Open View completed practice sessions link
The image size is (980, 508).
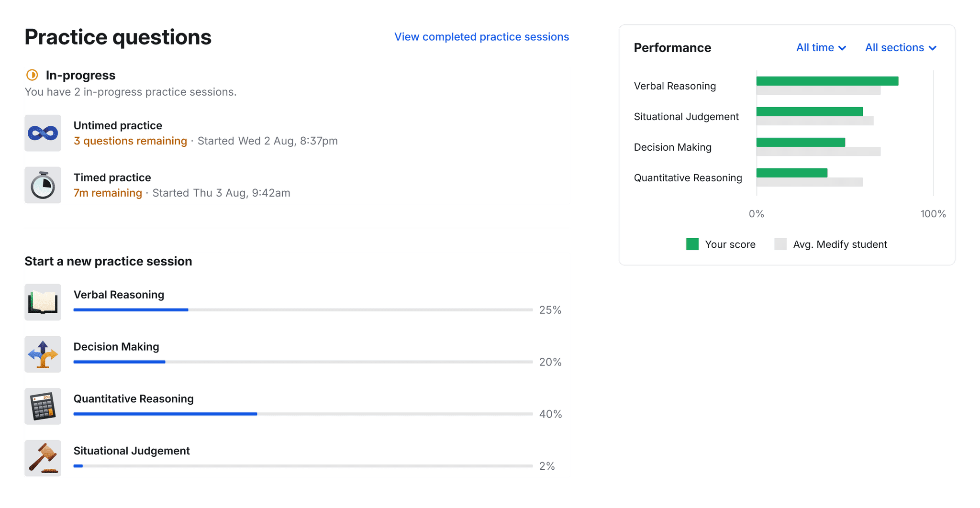coord(481,37)
